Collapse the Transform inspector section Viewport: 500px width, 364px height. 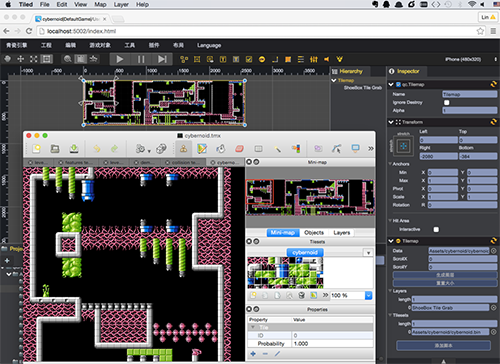coord(391,122)
